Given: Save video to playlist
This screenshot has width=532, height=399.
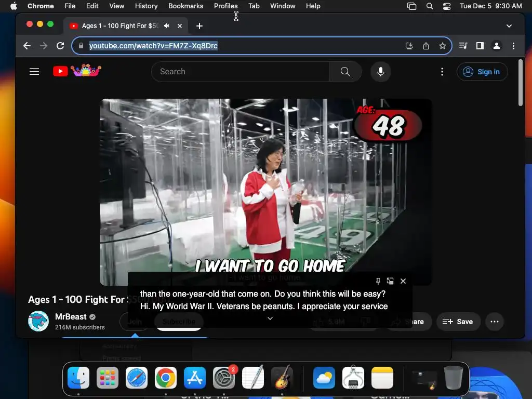Looking at the screenshot, I should [x=457, y=322].
